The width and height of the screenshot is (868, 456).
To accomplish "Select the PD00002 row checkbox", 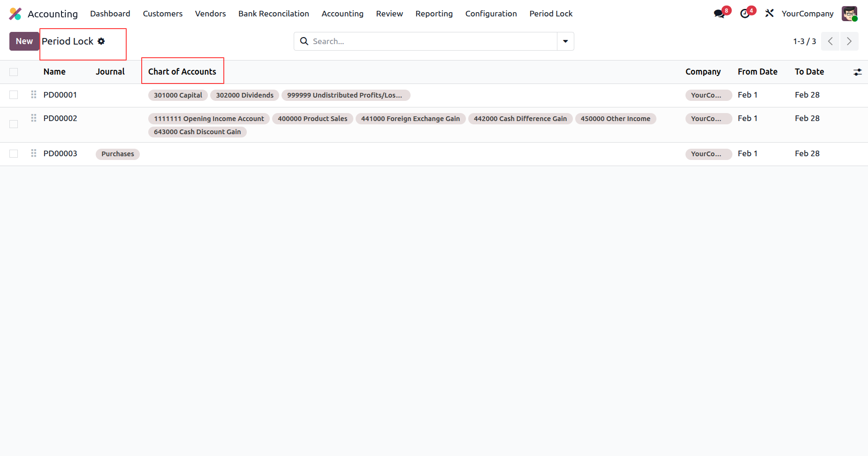I will (14, 124).
